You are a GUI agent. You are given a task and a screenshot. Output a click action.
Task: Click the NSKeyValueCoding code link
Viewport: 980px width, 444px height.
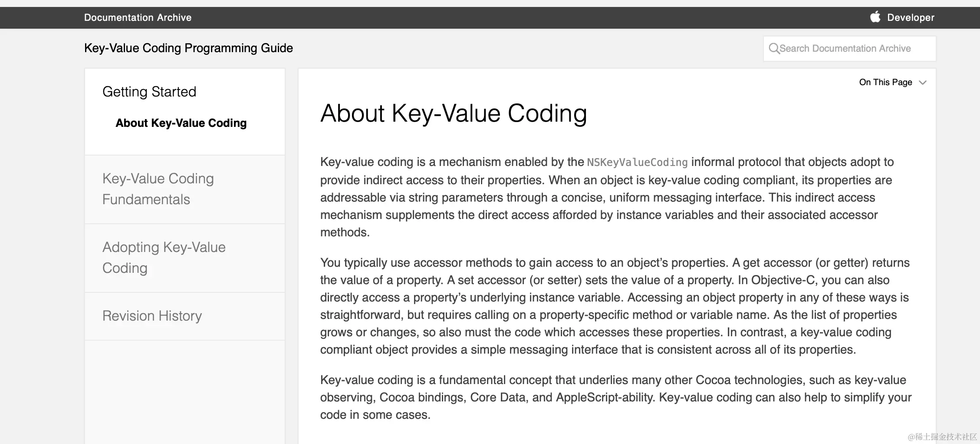tap(637, 162)
